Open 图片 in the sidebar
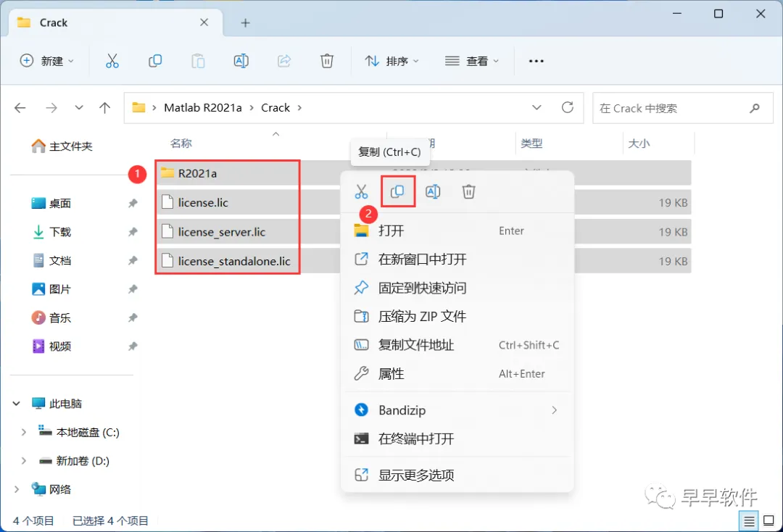 click(x=51, y=289)
